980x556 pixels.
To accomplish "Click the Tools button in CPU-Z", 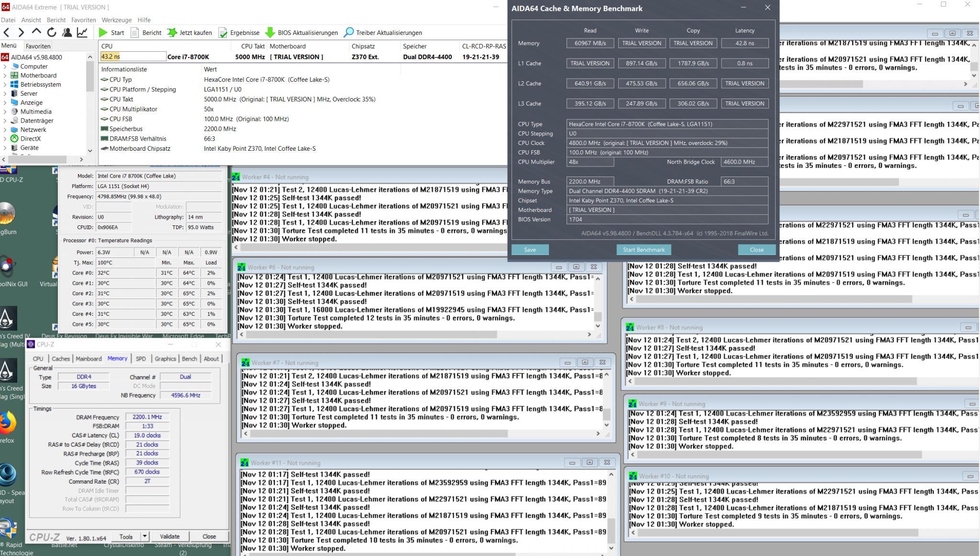I will (x=126, y=537).
